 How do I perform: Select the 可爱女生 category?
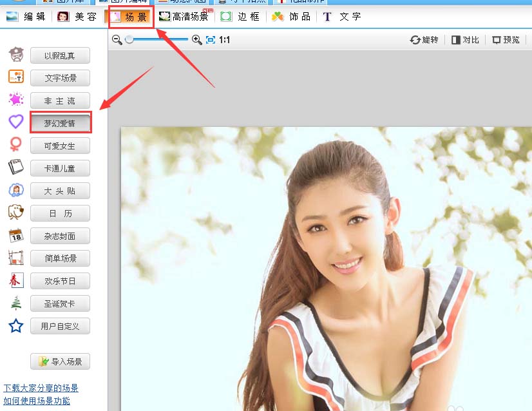pos(60,146)
